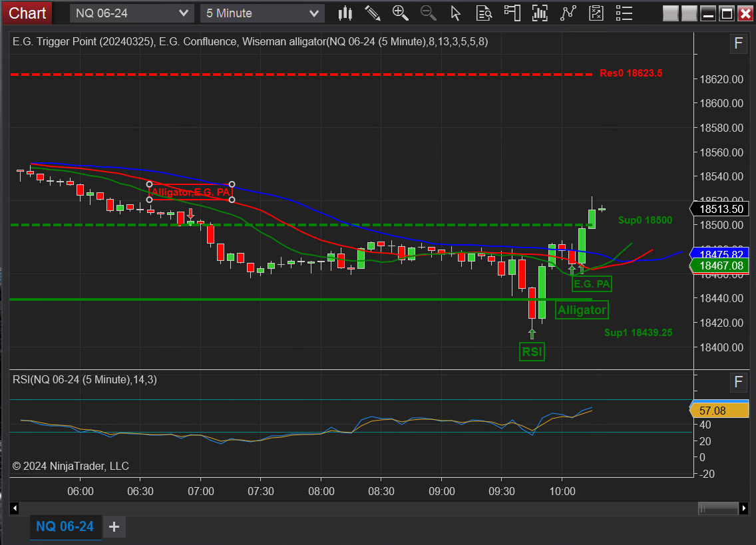This screenshot has height=545, width=756.
Task: Open the Chart menu
Action: (x=27, y=13)
